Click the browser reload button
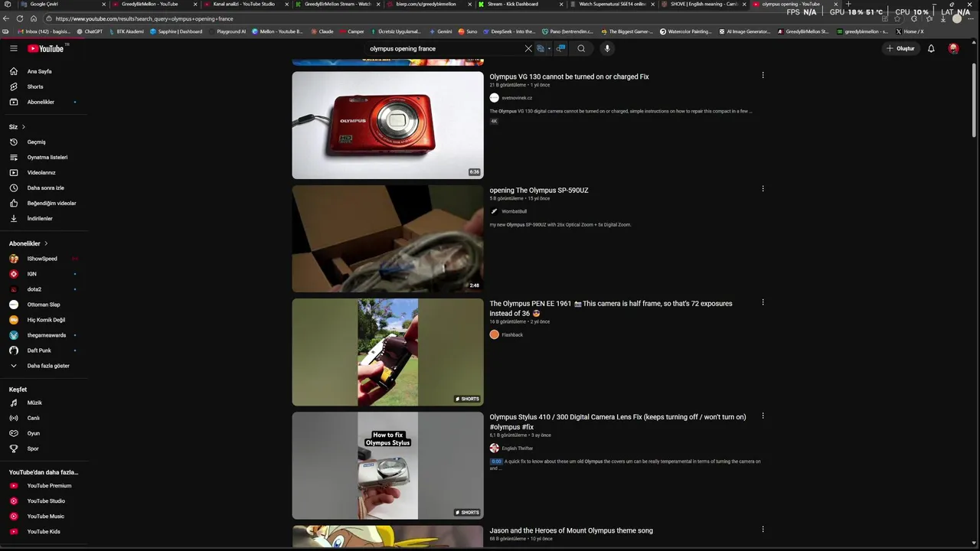980x551 pixels. tap(20, 18)
